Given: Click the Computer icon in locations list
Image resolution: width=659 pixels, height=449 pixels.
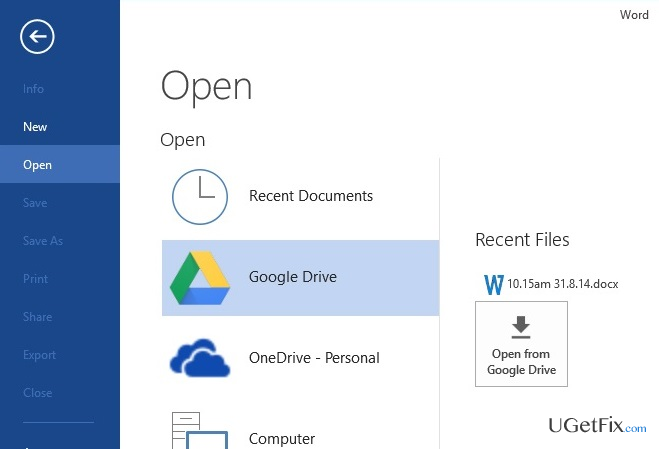Looking at the screenshot, I should pos(200,431).
